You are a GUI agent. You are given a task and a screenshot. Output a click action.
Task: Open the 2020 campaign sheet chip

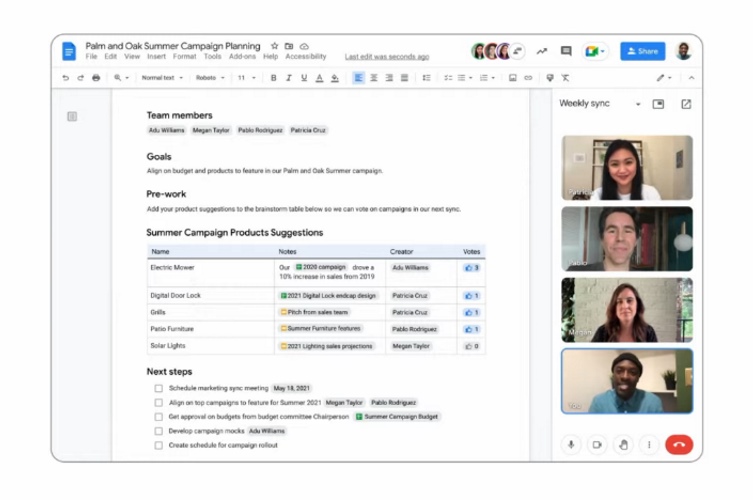[x=320, y=267]
